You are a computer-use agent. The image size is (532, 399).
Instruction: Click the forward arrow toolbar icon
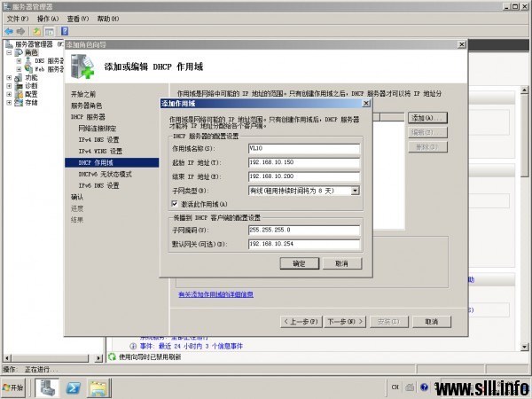(22, 31)
